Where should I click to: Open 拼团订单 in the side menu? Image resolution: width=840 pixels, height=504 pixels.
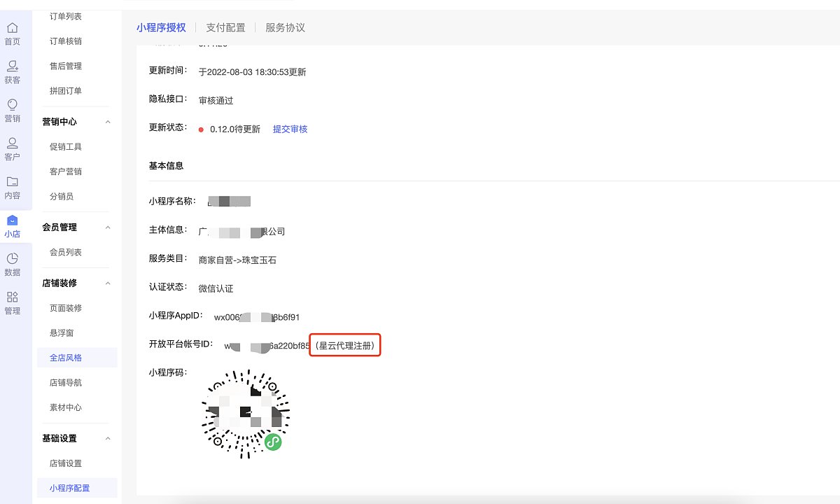[x=66, y=91]
